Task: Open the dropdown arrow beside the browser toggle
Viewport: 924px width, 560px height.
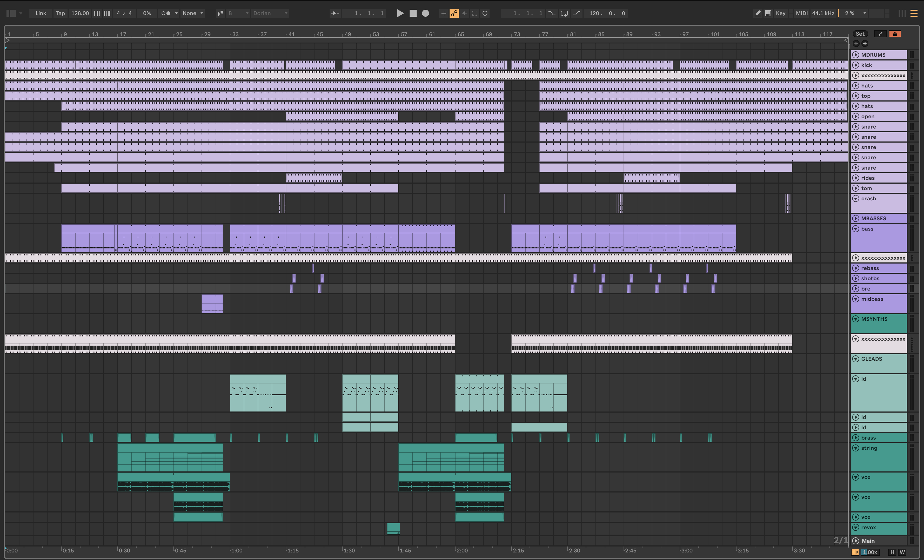Action: tap(21, 13)
